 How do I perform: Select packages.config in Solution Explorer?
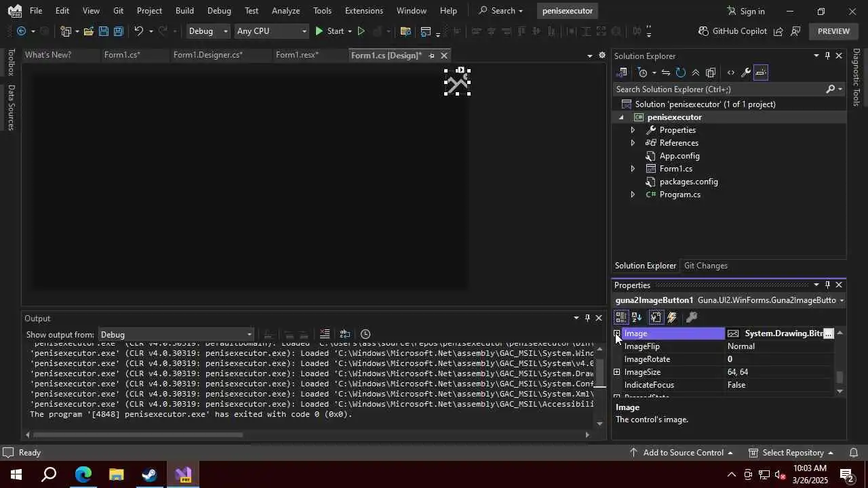pos(688,182)
